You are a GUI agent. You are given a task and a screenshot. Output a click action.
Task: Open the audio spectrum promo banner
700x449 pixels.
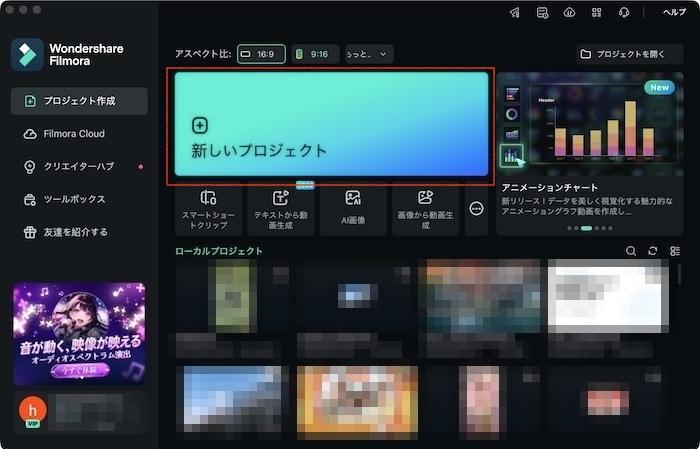click(x=79, y=333)
